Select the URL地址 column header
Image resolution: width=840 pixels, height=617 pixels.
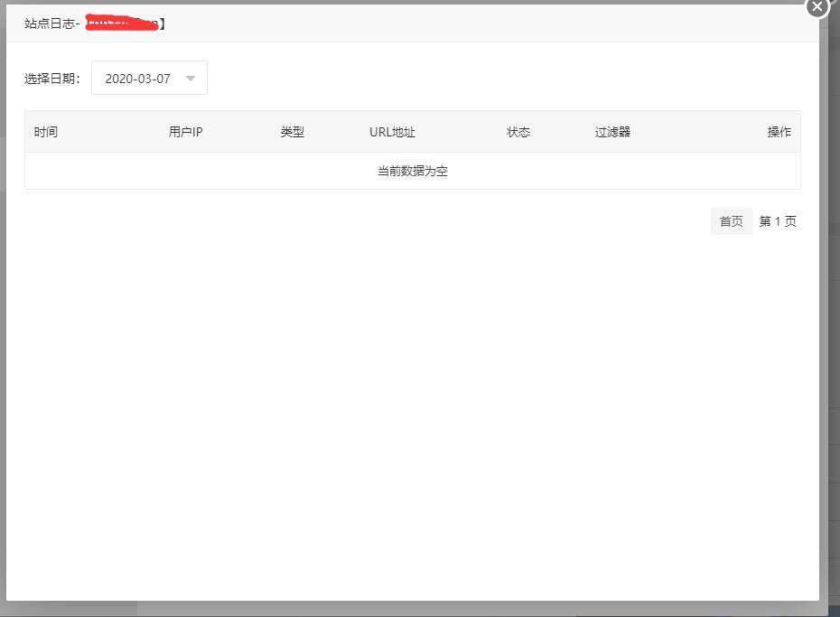392,132
